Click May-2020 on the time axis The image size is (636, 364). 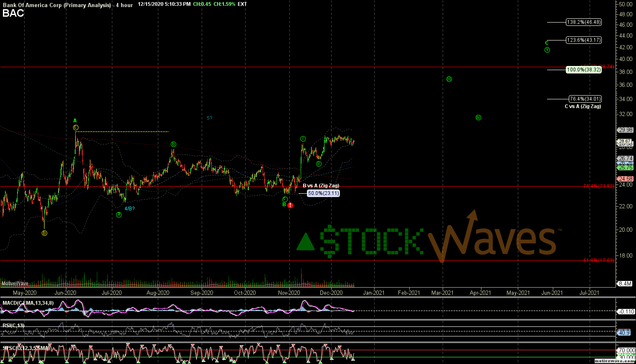(25, 293)
